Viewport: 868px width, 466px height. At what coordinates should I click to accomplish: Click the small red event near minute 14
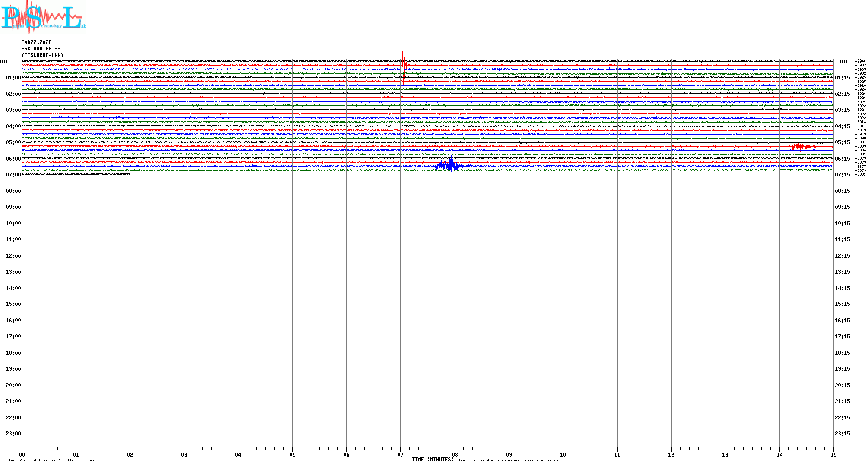799,146
